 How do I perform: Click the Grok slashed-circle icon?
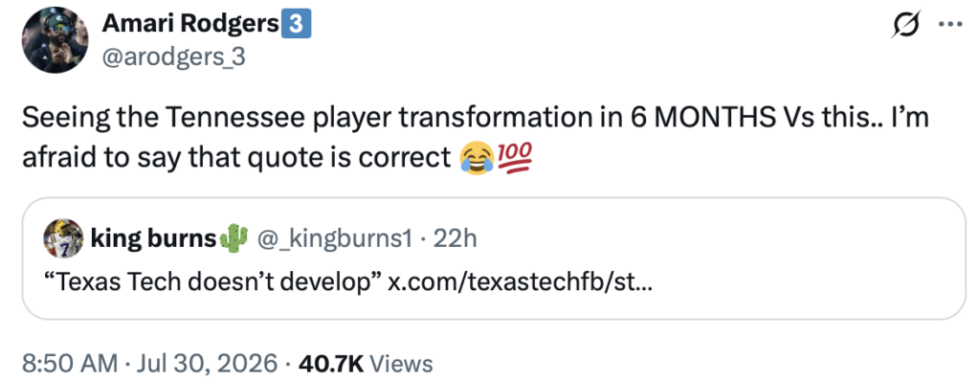pyautogui.click(x=907, y=26)
